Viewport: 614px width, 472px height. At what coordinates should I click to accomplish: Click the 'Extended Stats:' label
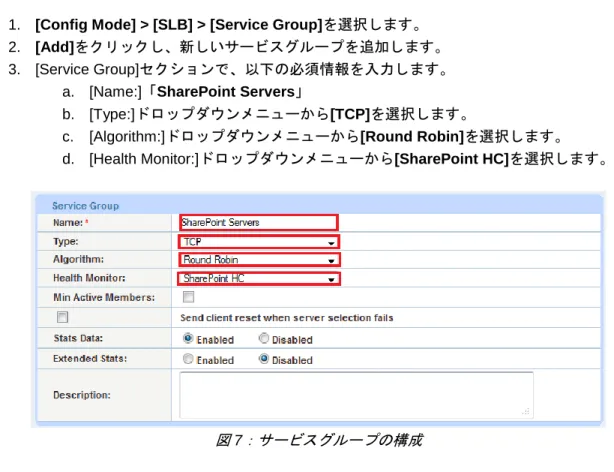(x=90, y=358)
